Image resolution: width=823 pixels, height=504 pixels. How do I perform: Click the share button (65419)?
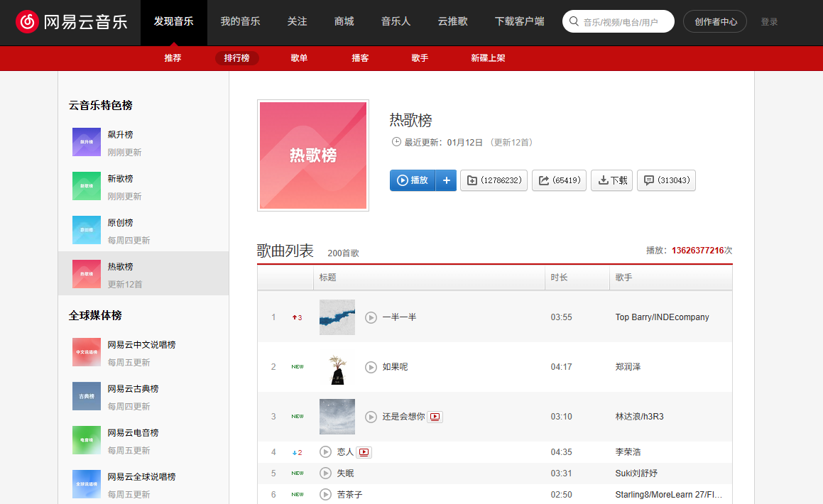pyautogui.click(x=559, y=180)
